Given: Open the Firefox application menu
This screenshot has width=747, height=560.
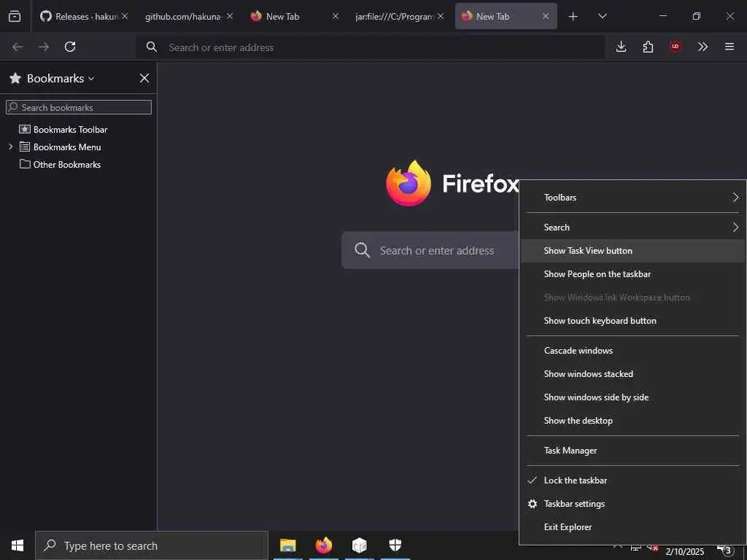Looking at the screenshot, I should [x=729, y=47].
